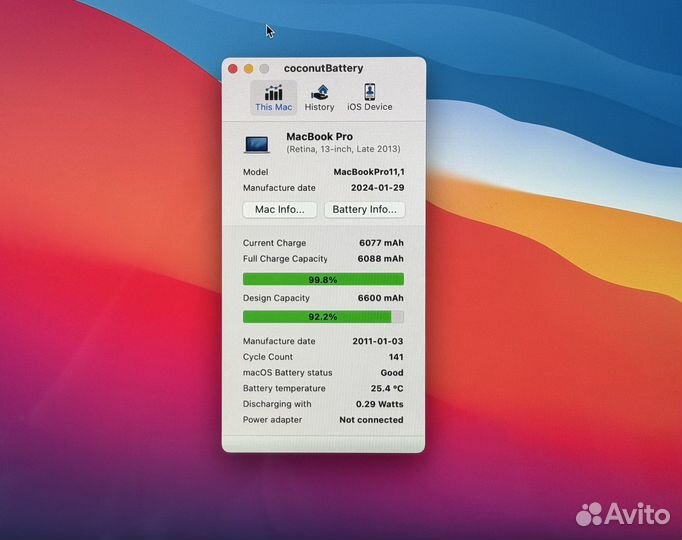
Task: Switch to the iOS Device tab
Action: coord(369,98)
